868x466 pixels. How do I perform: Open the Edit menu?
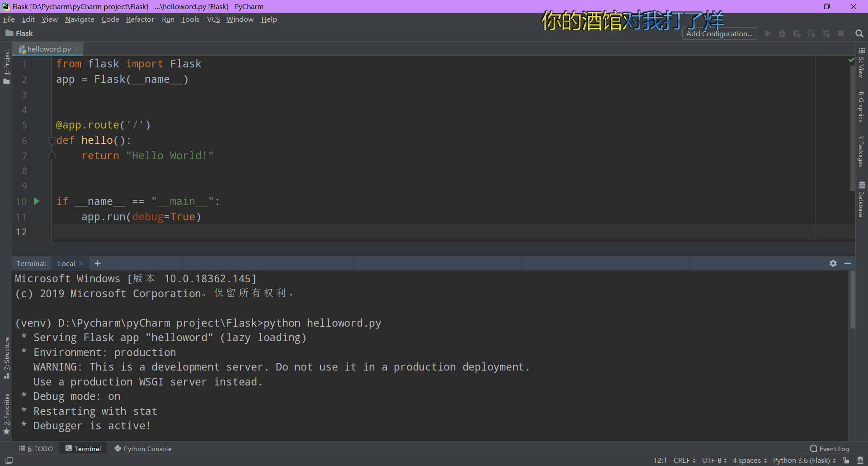pyautogui.click(x=28, y=19)
